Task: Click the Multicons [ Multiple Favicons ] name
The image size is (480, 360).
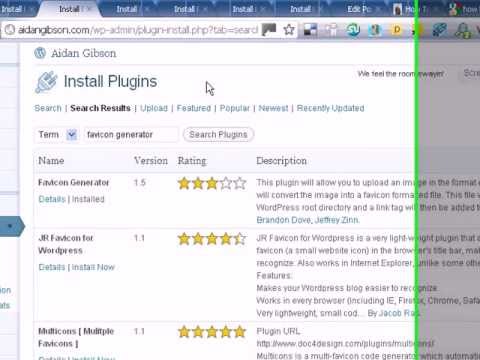Action: pyautogui.click(x=76, y=337)
